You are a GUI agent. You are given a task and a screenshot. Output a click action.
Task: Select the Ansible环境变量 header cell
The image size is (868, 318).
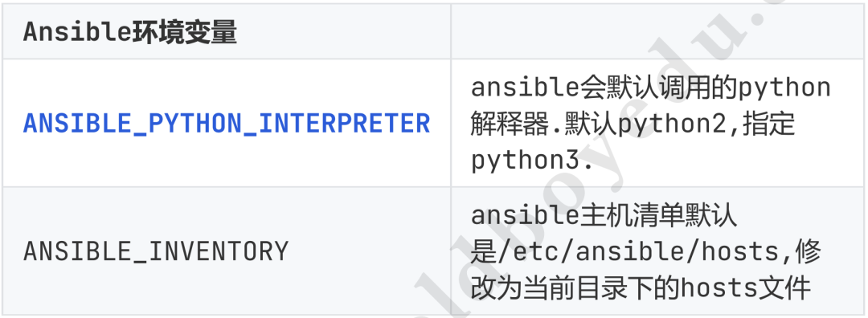[226, 31]
